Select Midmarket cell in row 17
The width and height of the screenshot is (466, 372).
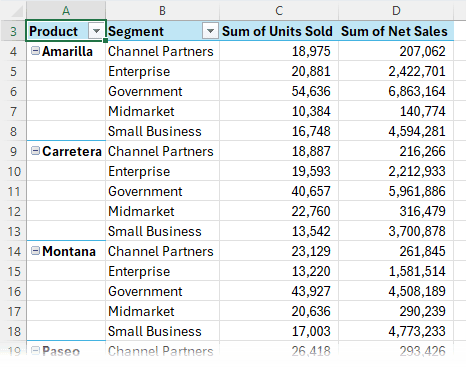click(162, 311)
